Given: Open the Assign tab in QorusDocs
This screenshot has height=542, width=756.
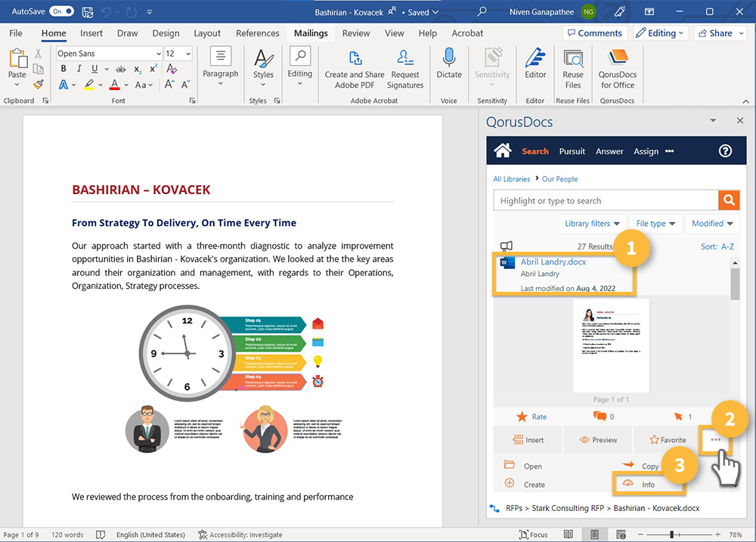Looking at the screenshot, I should [646, 151].
